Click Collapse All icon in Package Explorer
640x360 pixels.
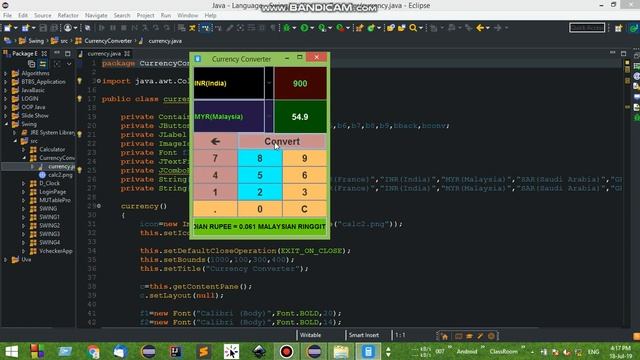(x=31, y=64)
